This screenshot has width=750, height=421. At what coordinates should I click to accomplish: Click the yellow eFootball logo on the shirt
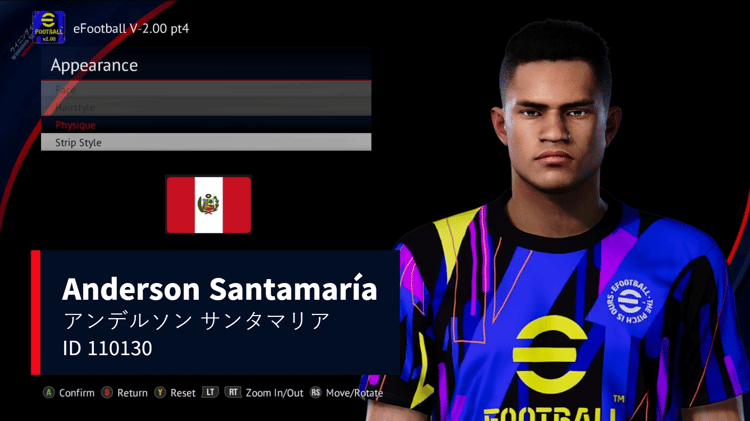[550, 354]
